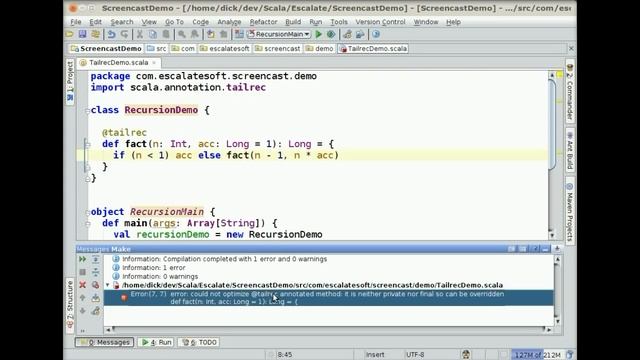Image resolution: width=640 pixels, height=360 pixels.
Task: Open the Refactor menu
Action: click(x=263, y=22)
